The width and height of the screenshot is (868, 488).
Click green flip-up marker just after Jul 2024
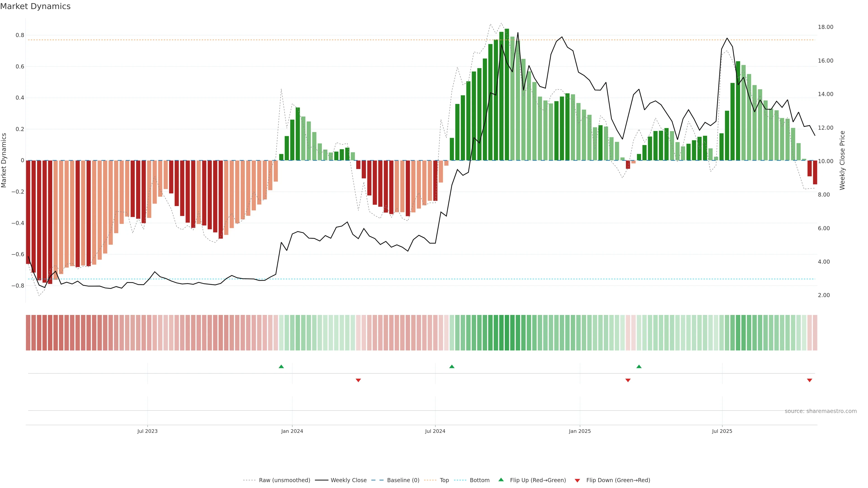point(452,366)
